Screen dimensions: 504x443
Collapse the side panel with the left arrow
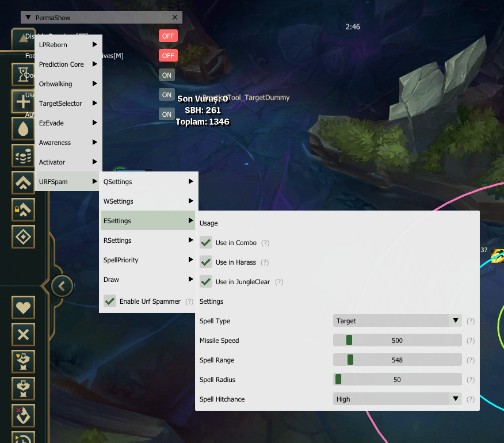62,286
